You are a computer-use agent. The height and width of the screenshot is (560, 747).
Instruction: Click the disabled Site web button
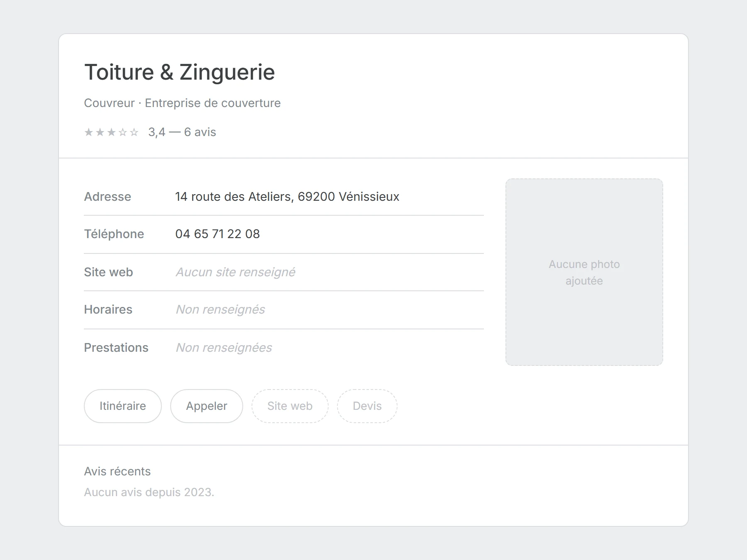[x=290, y=406]
